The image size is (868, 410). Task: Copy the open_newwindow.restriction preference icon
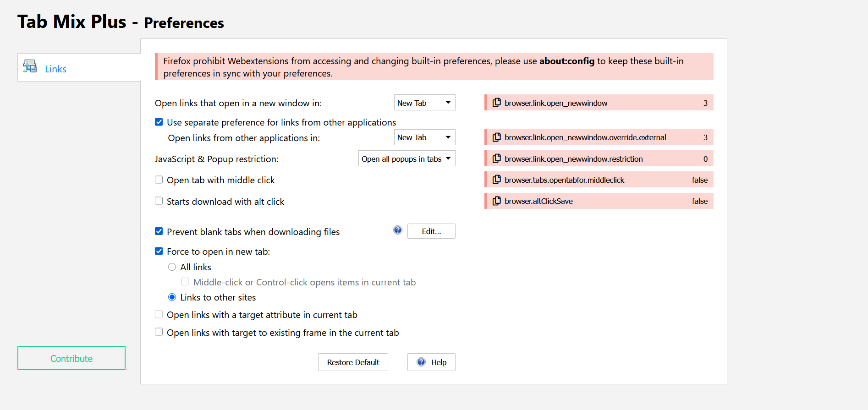point(496,159)
